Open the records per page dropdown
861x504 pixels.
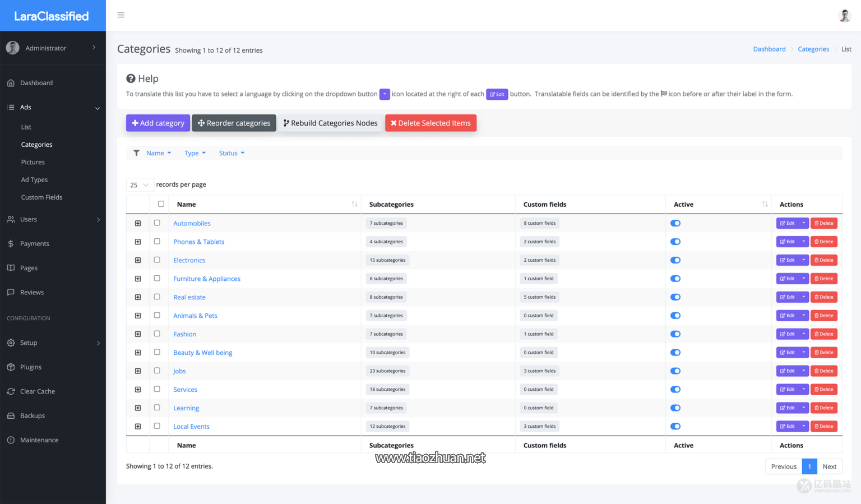(x=140, y=185)
